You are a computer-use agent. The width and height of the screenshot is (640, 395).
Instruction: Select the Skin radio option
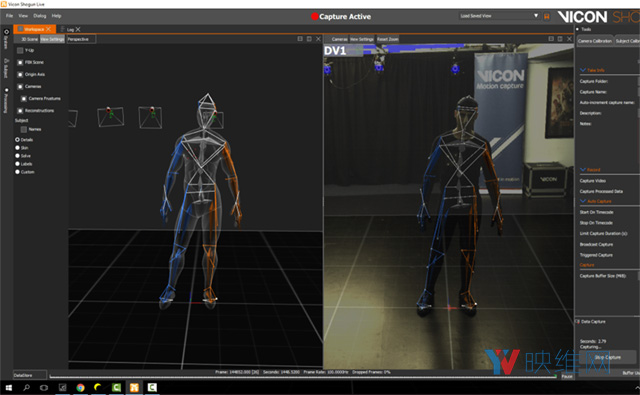(x=18, y=148)
